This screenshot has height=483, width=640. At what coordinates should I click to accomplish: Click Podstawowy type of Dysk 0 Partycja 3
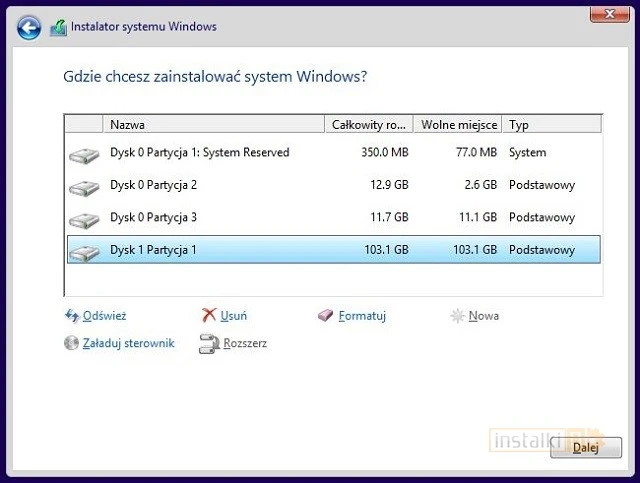[542, 217]
